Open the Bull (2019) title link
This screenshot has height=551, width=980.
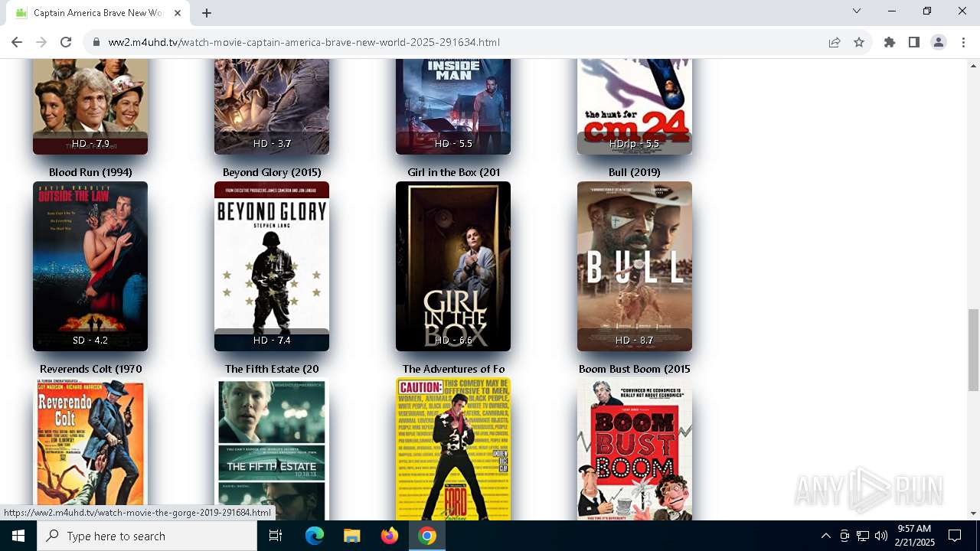(x=635, y=172)
